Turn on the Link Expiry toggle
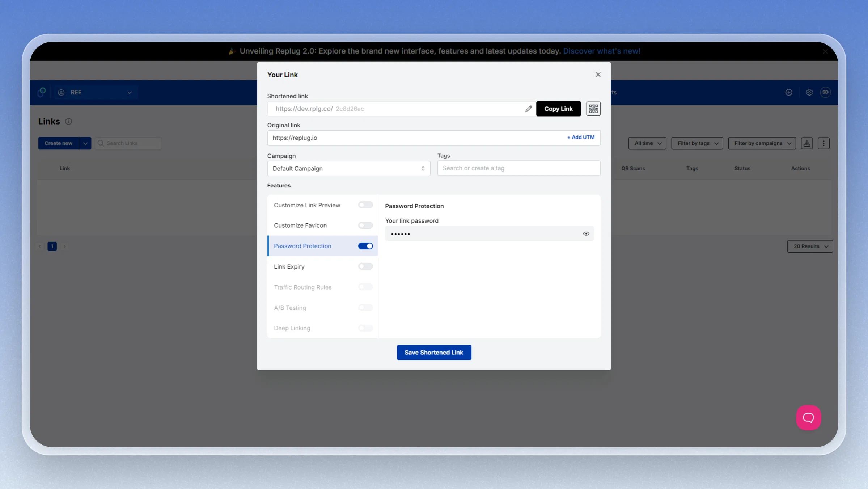 pos(365,266)
